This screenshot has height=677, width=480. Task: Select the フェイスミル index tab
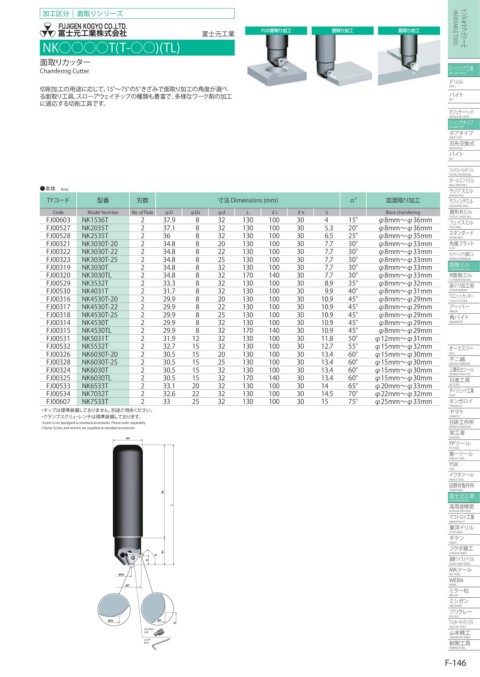tap(463, 223)
